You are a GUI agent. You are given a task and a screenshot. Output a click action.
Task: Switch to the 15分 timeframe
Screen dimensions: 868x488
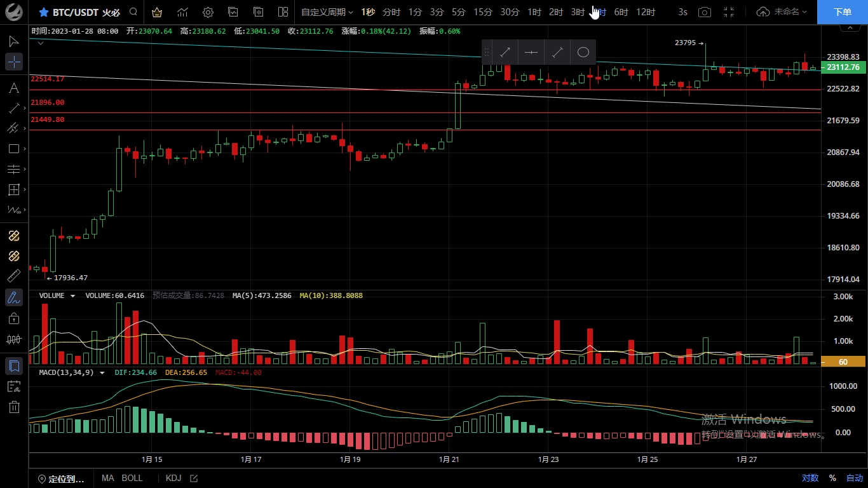(483, 12)
